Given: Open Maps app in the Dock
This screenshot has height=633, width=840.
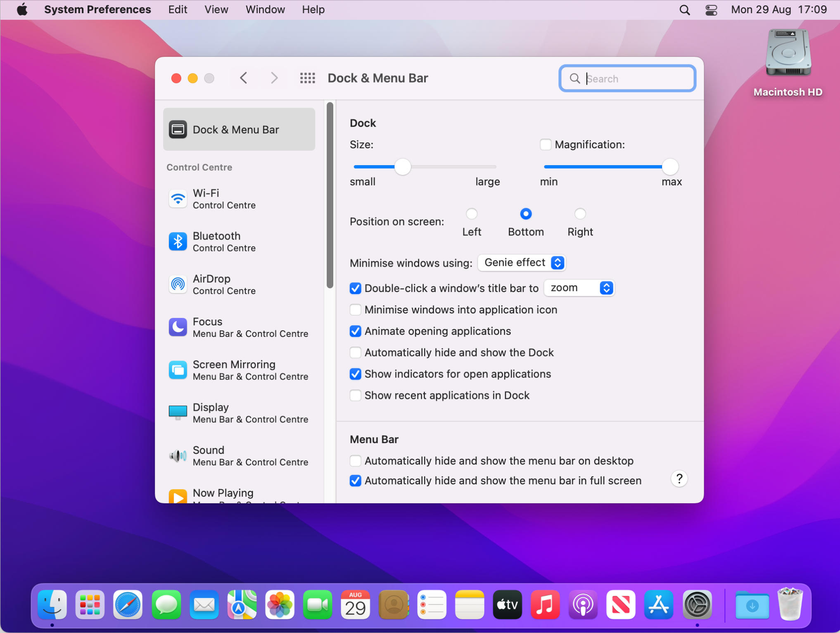Looking at the screenshot, I should pos(242,605).
